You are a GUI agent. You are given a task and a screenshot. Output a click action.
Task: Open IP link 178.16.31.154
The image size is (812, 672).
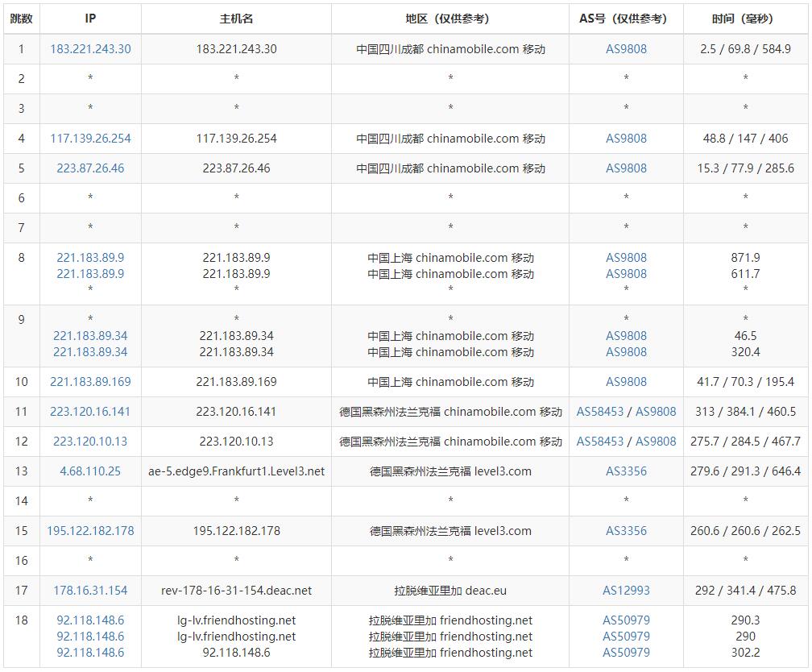point(90,591)
